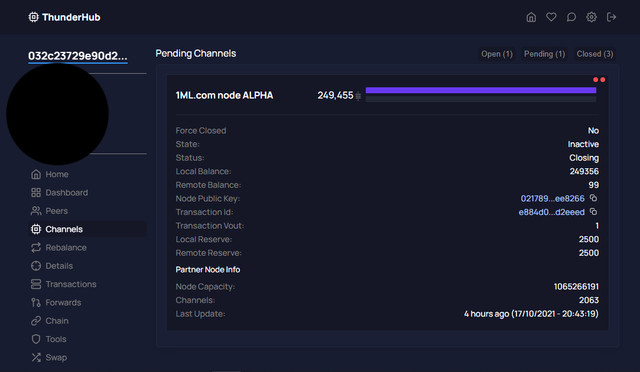The image size is (640, 372).
Task: Click the ThunderHub logo
Action: [64, 17]
